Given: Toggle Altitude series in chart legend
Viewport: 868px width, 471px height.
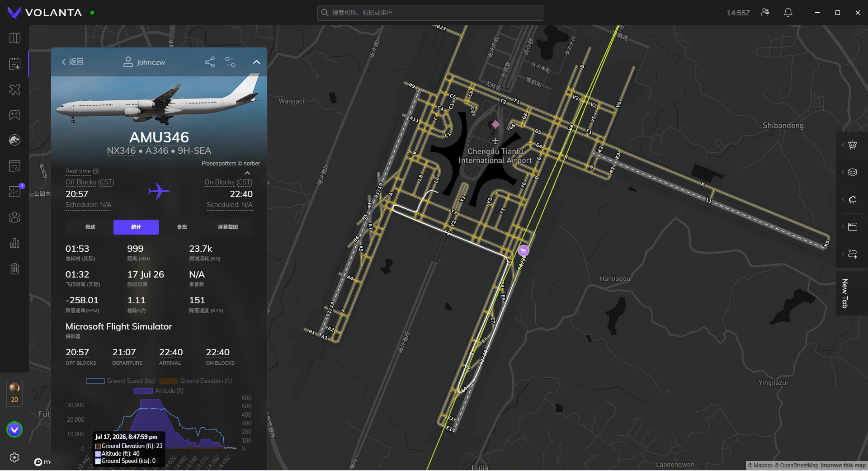Looking at the screenshot, I should pos(159,391).
